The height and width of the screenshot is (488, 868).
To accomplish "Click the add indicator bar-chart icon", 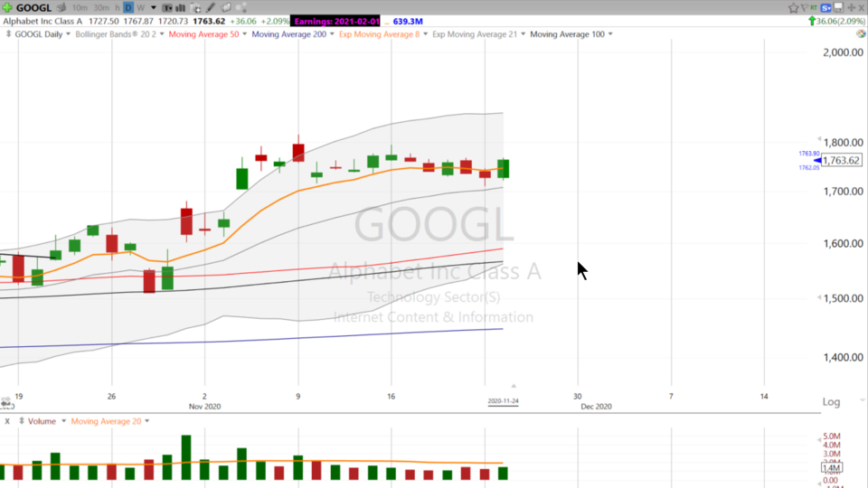I will [181, 8].
